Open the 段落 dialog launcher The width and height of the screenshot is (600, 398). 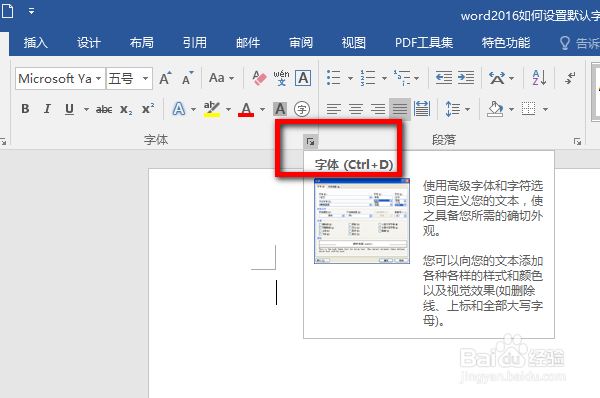(x=577, y=142)
